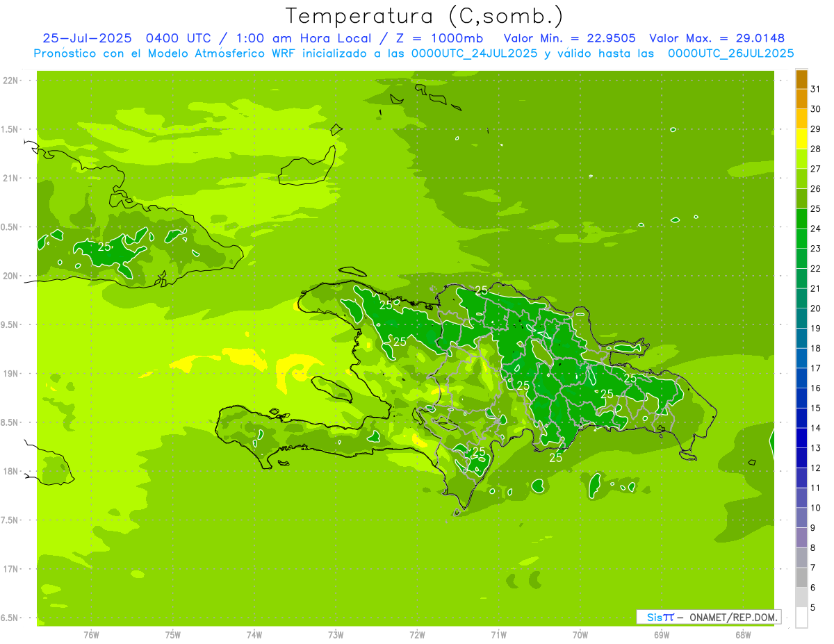This screenshot has height=644, width=834.
Task: Click the "17N" latitude axis label
Action: coord(10,569)
